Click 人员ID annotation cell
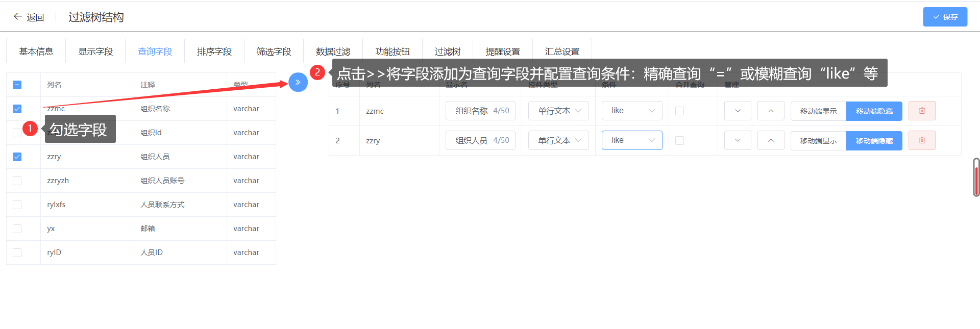This screenshot has height=329, width=980. (180, 252)
